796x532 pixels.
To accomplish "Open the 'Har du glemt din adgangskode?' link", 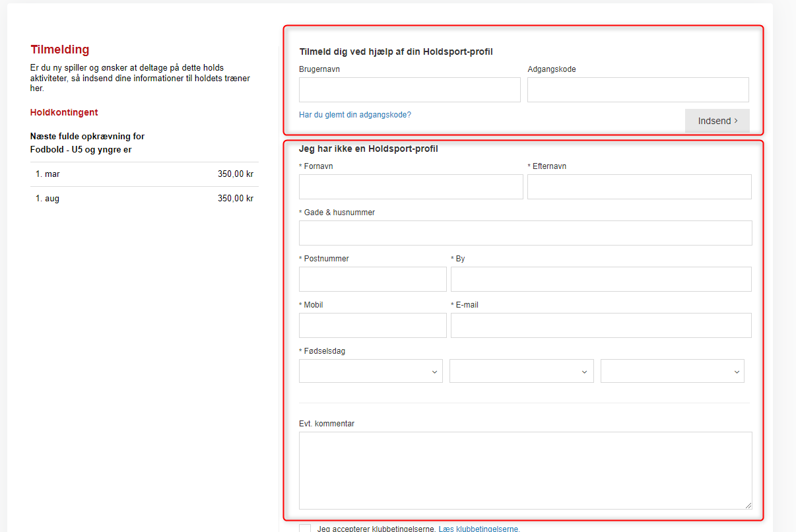I will 354,115.
